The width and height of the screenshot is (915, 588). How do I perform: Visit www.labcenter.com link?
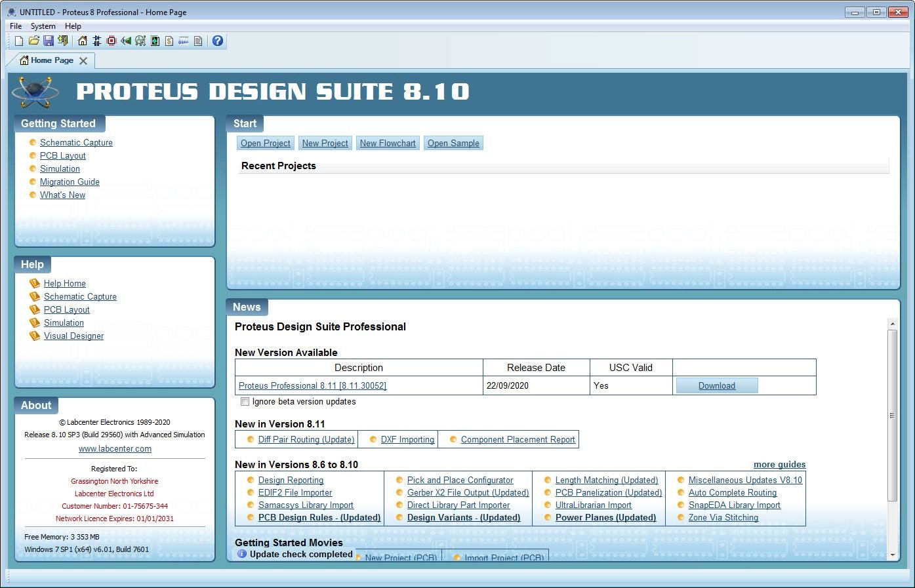point(115,449)
